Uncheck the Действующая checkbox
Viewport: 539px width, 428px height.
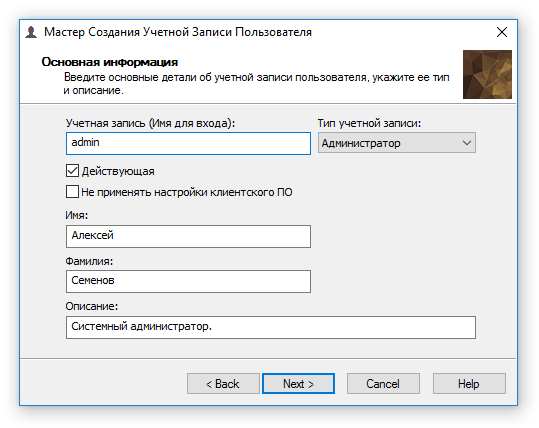pyautogui.click(x=72, y=171)
